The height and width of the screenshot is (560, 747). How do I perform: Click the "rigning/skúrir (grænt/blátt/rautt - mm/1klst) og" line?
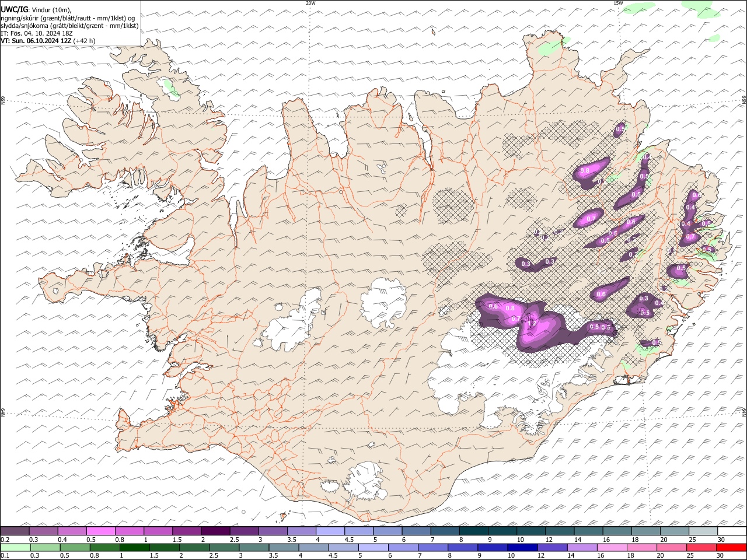[x=68, y=18]
